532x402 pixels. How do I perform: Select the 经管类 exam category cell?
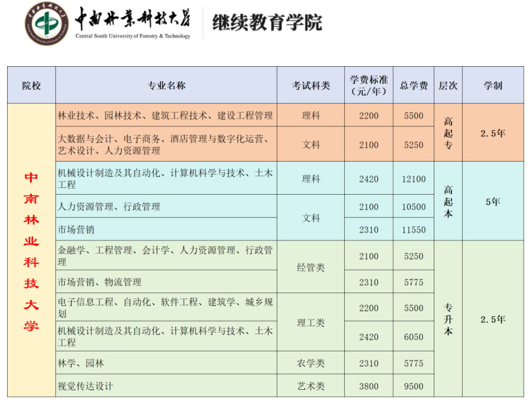(311, 267)
